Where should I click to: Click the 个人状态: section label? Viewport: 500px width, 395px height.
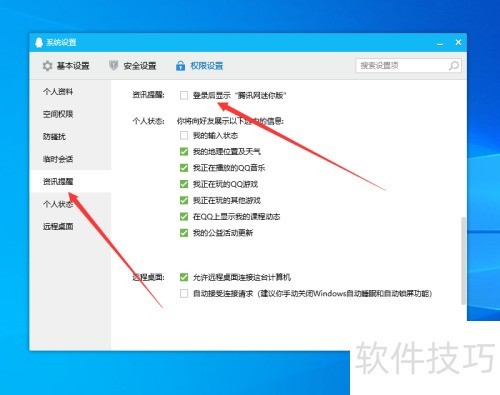click(x=148, y=121)
